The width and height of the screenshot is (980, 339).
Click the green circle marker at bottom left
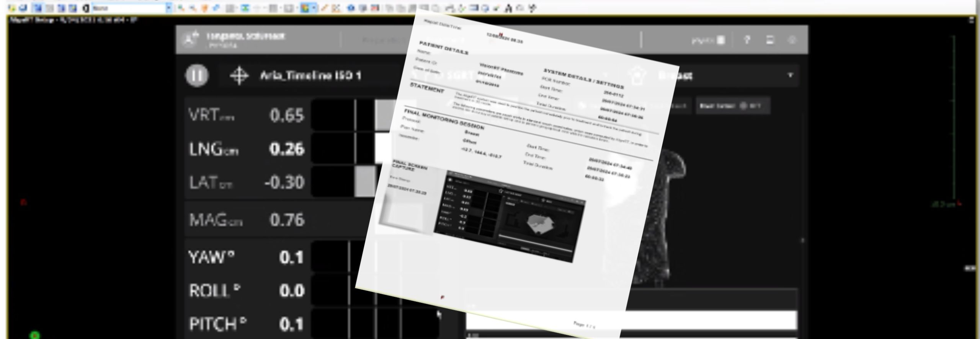pos(34,335)
